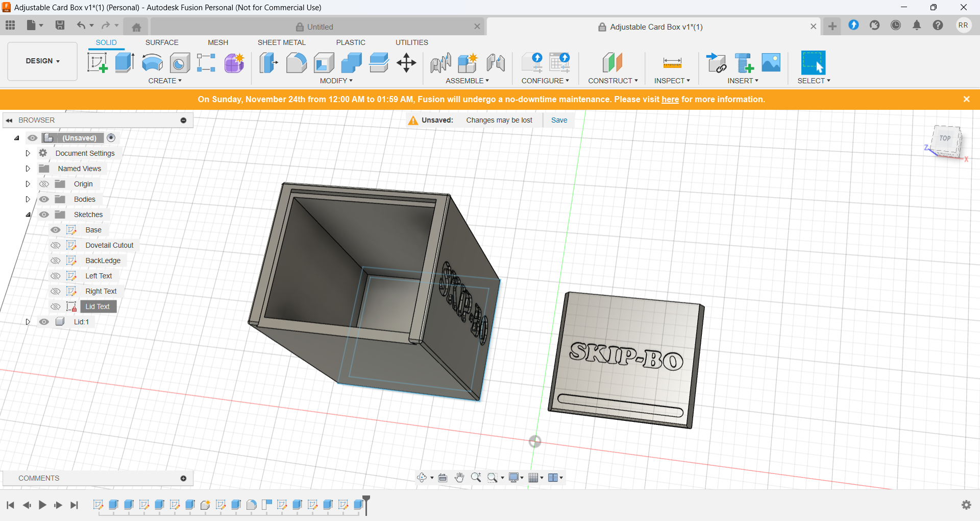Show the Dovetail Cutout sketch
Image resolution: width=980 pixels, height=521 pixels.
(x=56, y=245)
